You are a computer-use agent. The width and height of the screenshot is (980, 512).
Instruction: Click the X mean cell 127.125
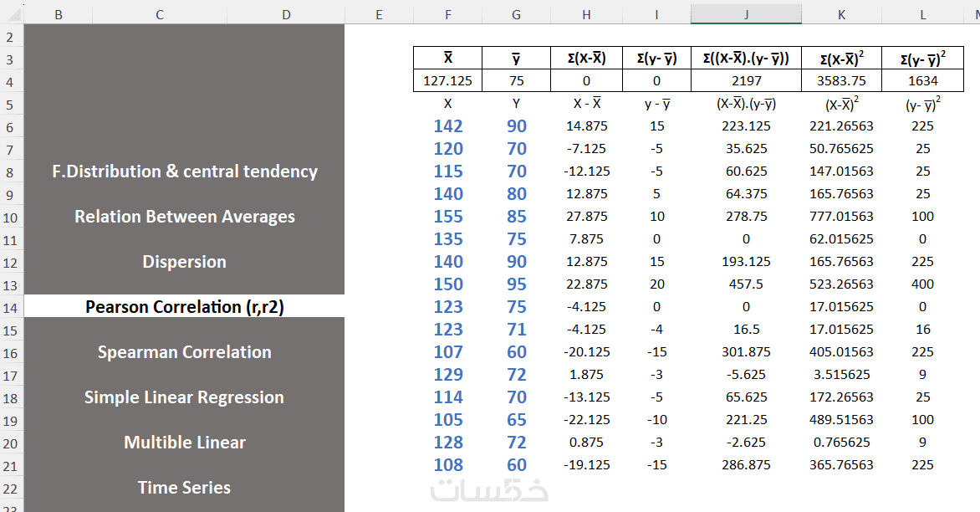tap(448, 81)
